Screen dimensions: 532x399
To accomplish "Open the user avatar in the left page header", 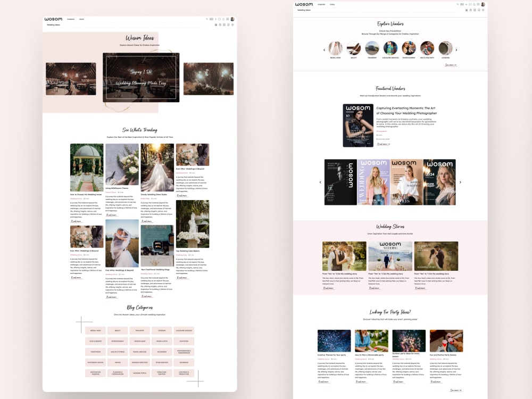I will pos(232,19).
